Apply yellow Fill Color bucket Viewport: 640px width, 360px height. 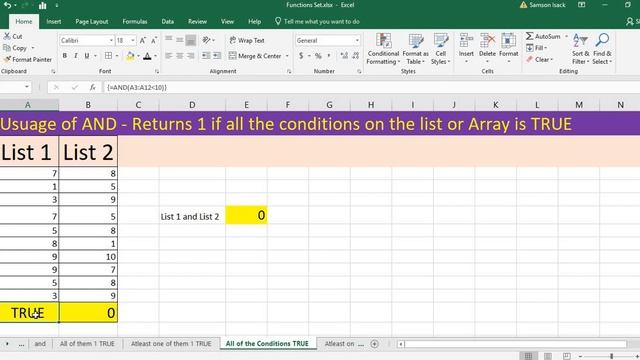[130, 56]
